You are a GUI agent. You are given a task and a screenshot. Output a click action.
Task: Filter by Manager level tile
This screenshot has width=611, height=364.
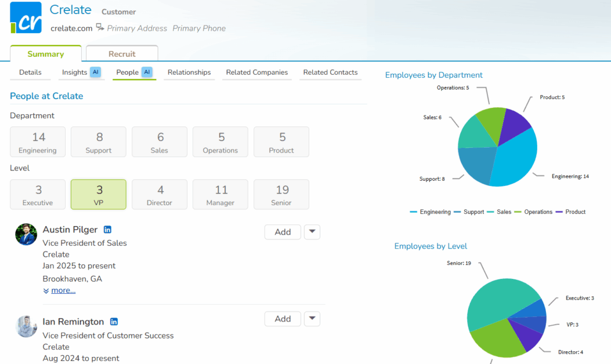pos(220,194)
